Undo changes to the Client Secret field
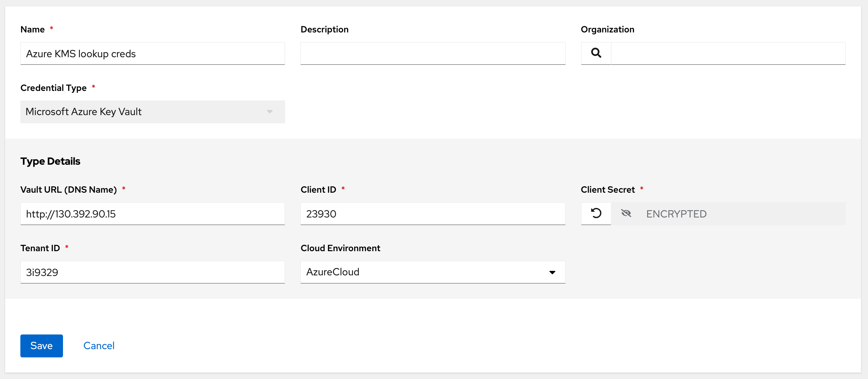The height and width of the screenshot is (379, 868). click(x=596, y=213)
